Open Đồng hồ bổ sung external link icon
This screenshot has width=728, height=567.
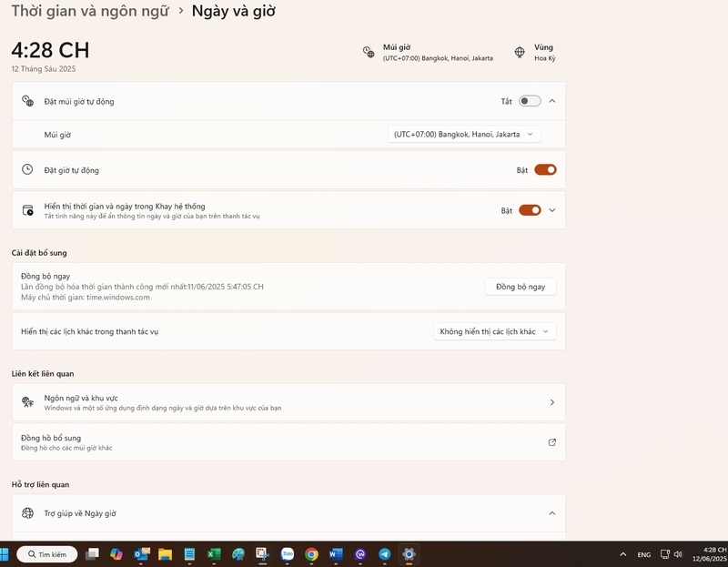point(552,442)
